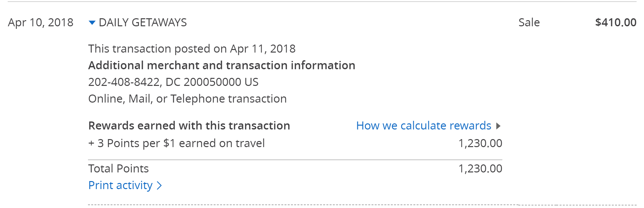
Task: Select the $410.00 transaction amount
Action: tap(615, 23)
